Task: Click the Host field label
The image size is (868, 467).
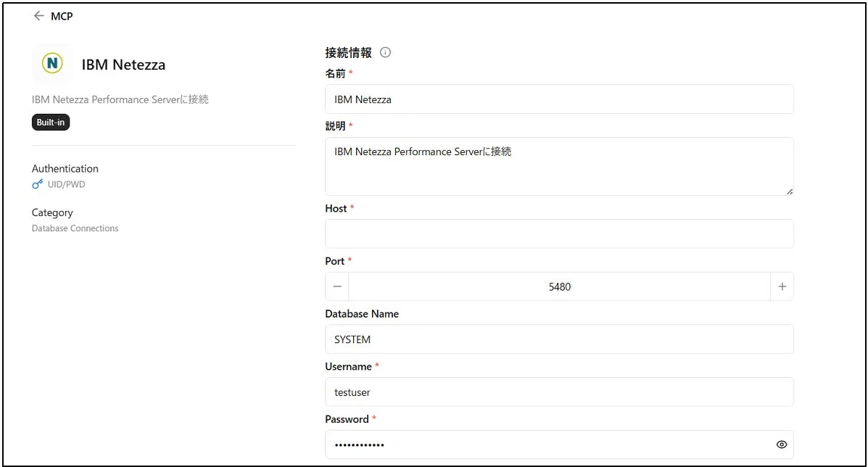Action: coord(336,209)
